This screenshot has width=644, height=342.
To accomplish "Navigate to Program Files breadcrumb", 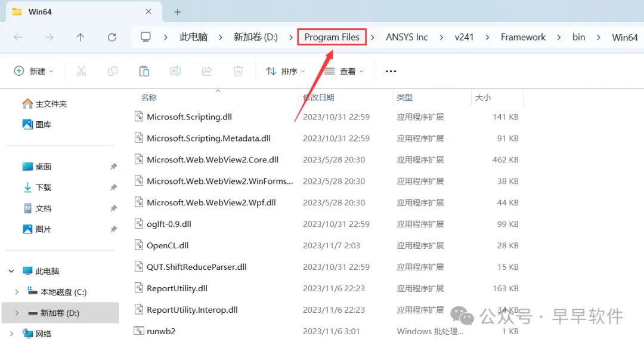I will tap(332, 37).
